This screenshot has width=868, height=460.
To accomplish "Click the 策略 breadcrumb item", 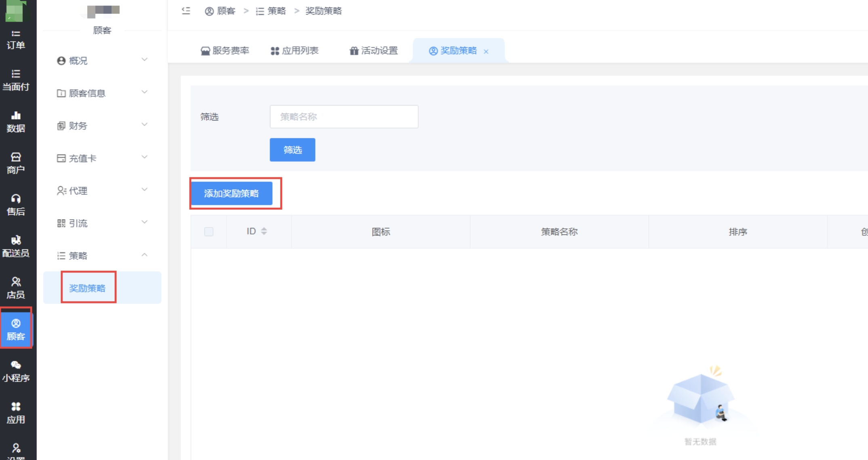I will 271,11.
